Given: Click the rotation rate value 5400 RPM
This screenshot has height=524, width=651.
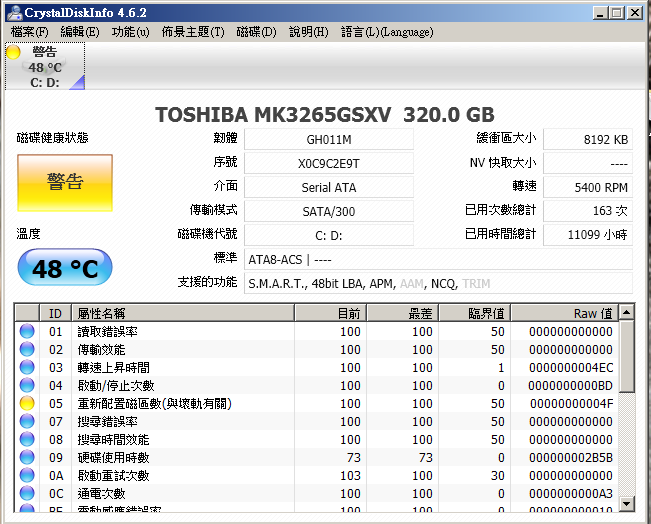Looking at the screenshot, I should pyautogui.click(x=588, y=187).
